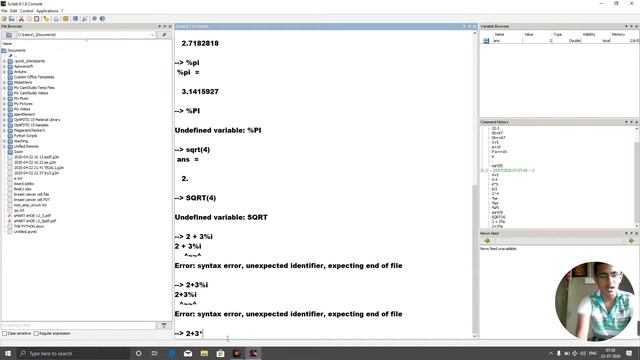The width and height of the screenshot is (640, 360).
Task: Close the Variable Browser panel
Action: point(637,27)
